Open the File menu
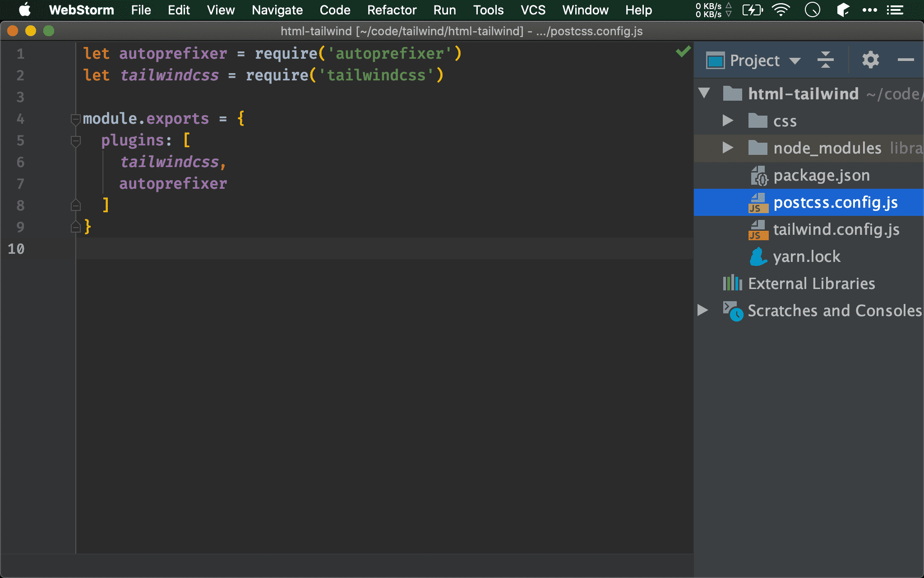 [141, 10]
